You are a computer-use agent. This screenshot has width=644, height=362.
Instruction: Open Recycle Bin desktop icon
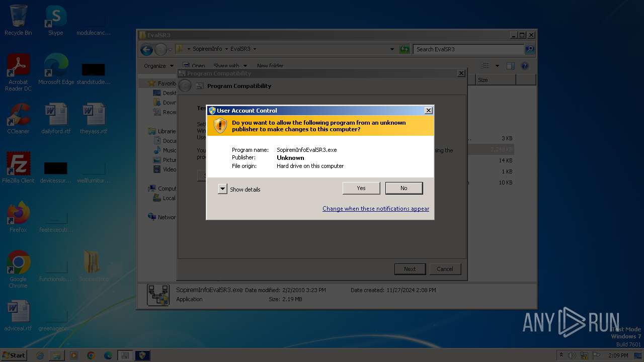(x=18, y=20)
